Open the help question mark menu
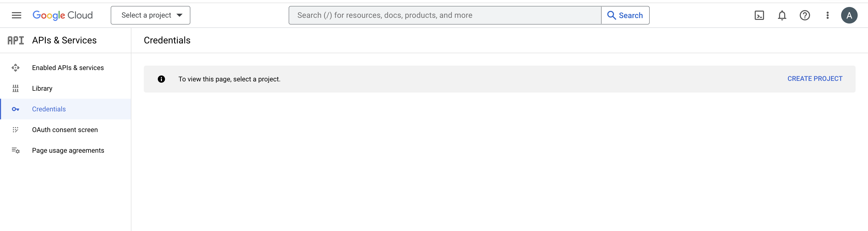This screenshot has height=231, width=868. point(805,15)
